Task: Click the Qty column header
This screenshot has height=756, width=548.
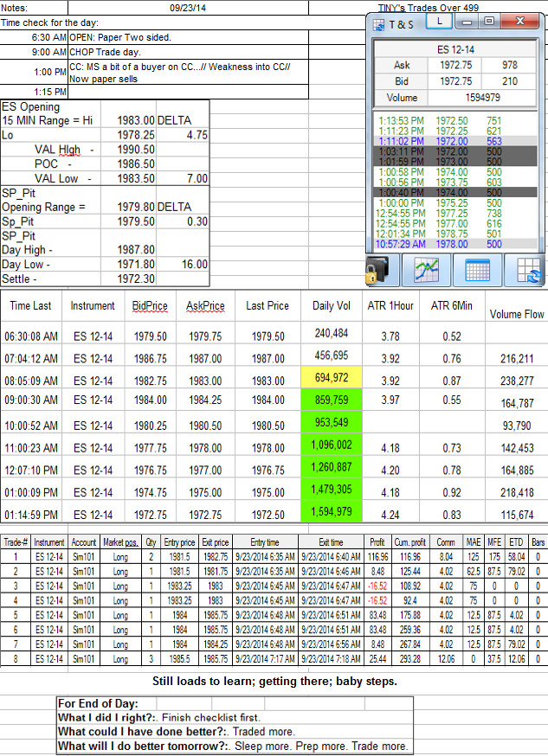Action: pyautogui.click(x=151, y=542)
